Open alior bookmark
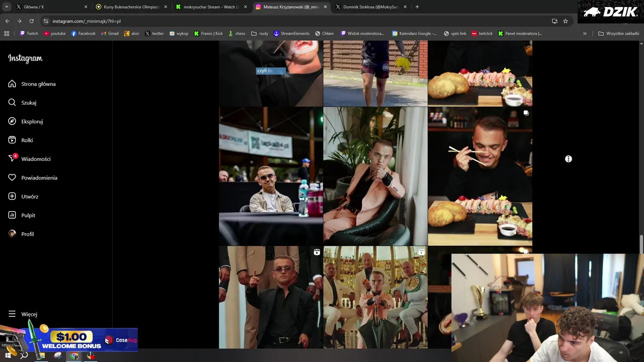 coord(131,34)
